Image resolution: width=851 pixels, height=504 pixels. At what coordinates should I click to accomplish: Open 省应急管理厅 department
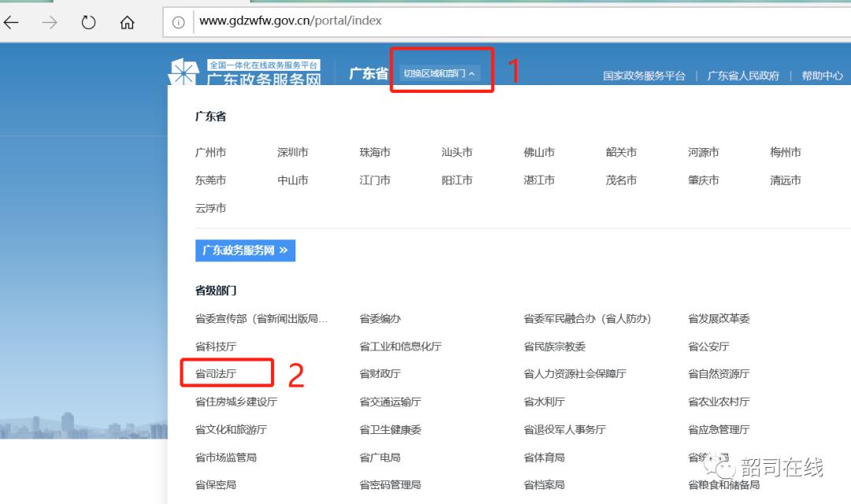pos(719,430)
